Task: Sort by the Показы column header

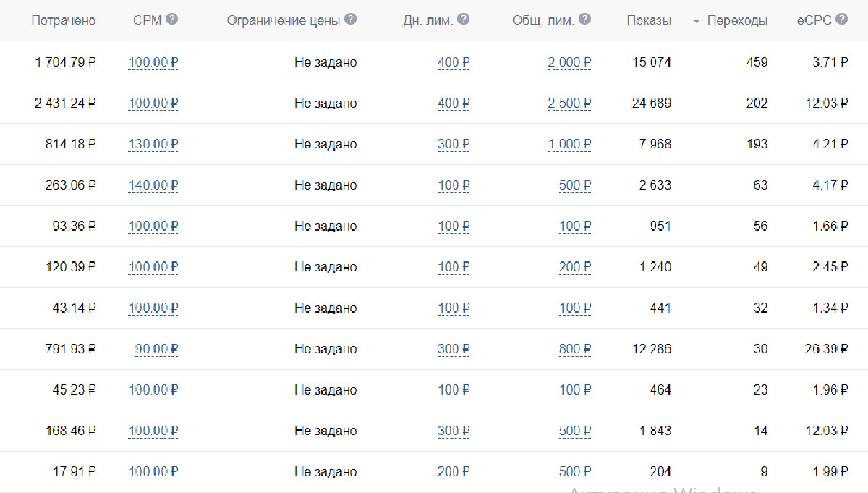Action: pyautogui.click(x=649, y=21)
